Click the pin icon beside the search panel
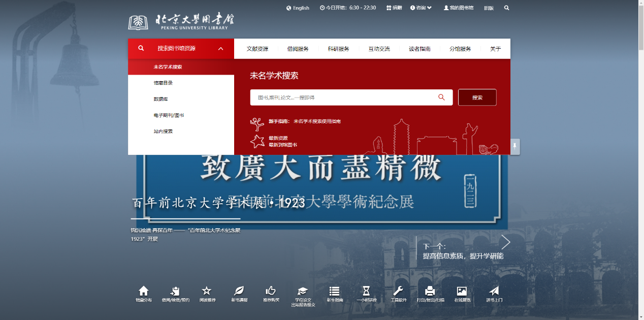The height and width of the screenshot is (320, 644). click(x=514, y=147)
